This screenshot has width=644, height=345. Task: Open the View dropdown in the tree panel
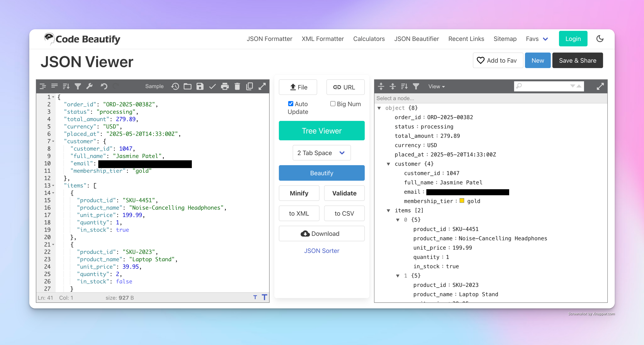click(x=436, y=86)
